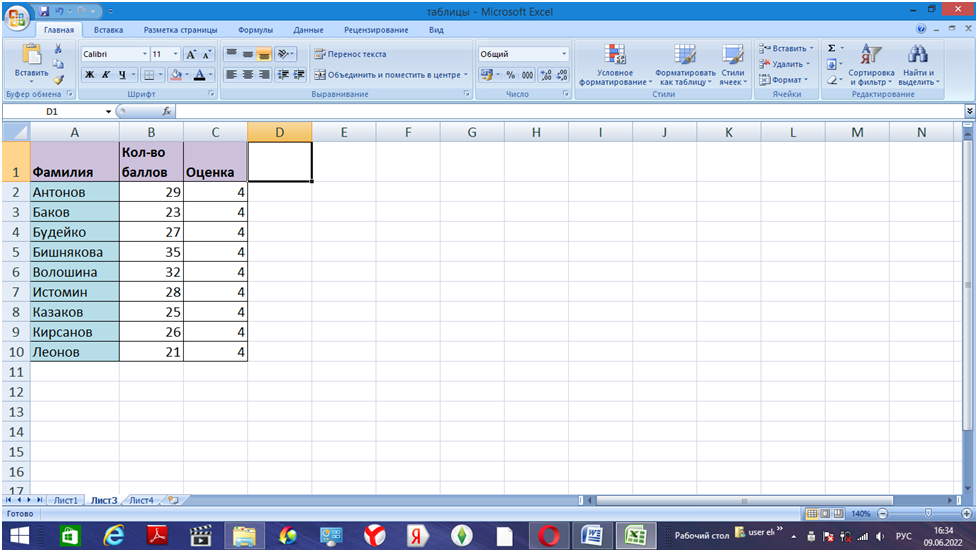The image size is (978, 552).
Task: Click the Increase Font Size icon
Action: pos(191,54)
